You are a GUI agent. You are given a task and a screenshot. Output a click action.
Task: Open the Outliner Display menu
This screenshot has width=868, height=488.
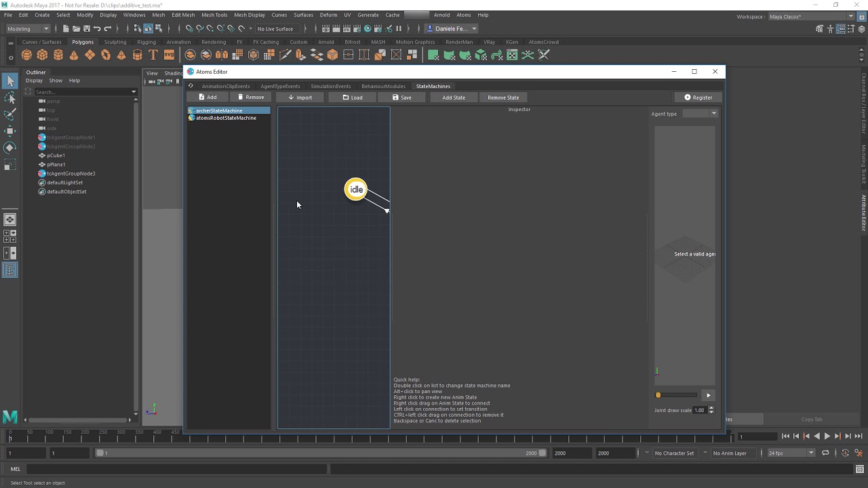(34, 80)
